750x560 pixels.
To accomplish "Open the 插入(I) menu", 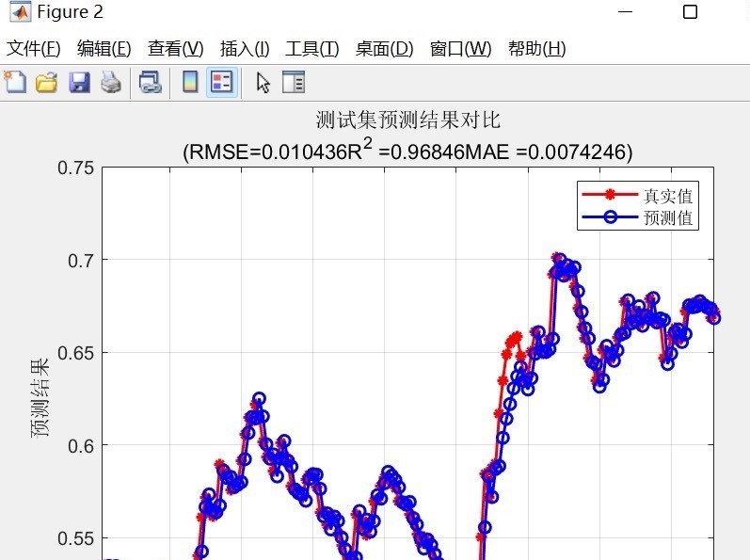I will tap(245, 48).
